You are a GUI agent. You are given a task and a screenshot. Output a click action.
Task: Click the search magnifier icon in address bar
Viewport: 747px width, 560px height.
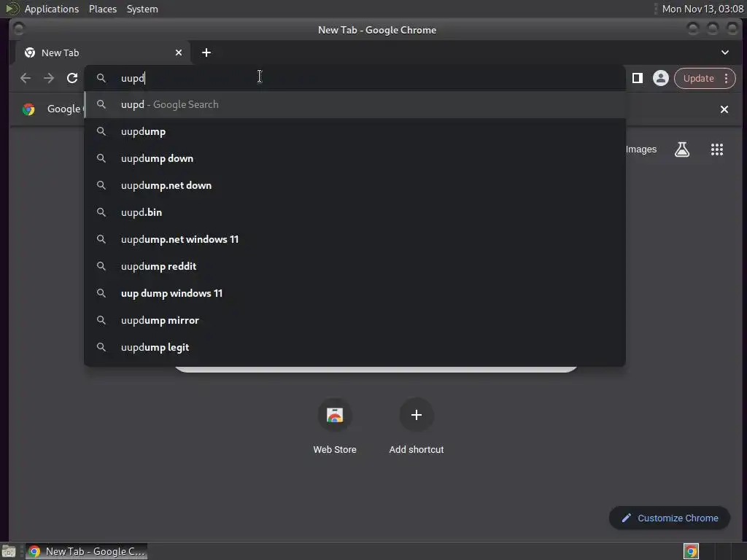click(x=101, y=78)
